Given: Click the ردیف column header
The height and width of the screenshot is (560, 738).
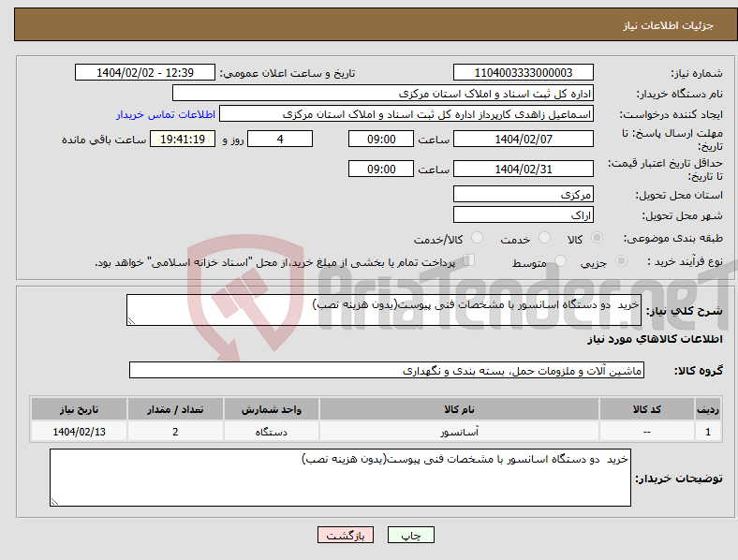Looking at the screenshot, I should (708, 409).
